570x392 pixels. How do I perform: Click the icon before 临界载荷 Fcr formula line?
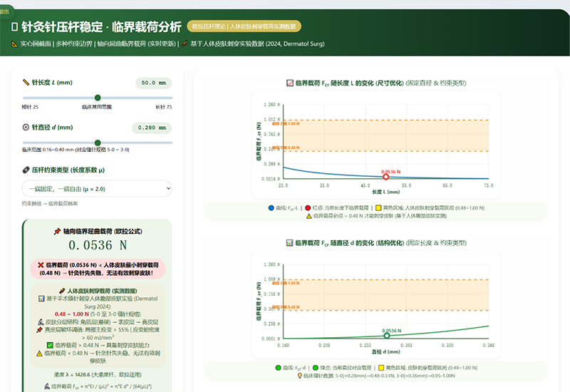pos(47,386)
